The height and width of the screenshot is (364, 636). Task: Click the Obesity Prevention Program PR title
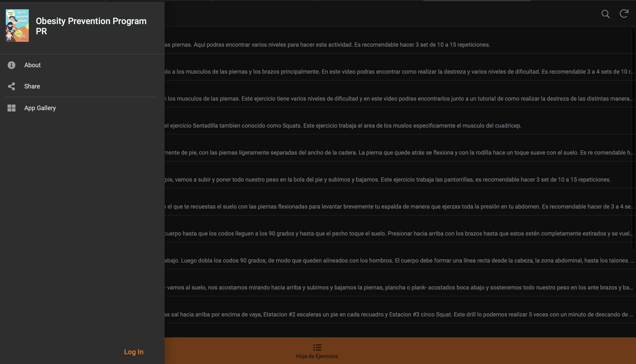(x=91, y=26)
